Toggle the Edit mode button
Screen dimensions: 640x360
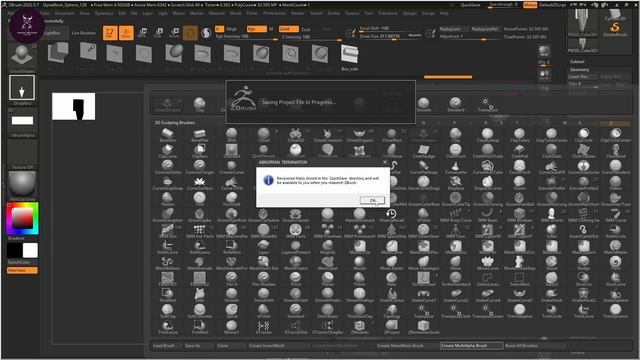coord(110,33)
